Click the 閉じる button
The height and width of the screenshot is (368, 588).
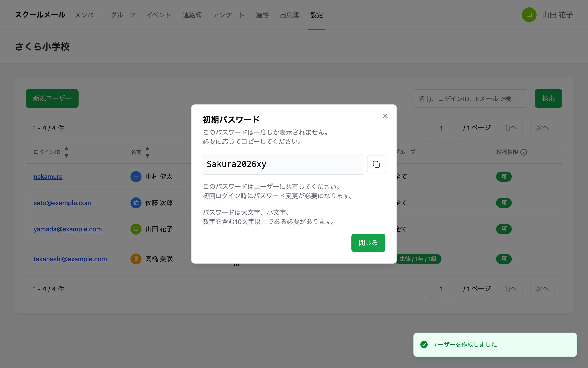click(x=368, y=243)
